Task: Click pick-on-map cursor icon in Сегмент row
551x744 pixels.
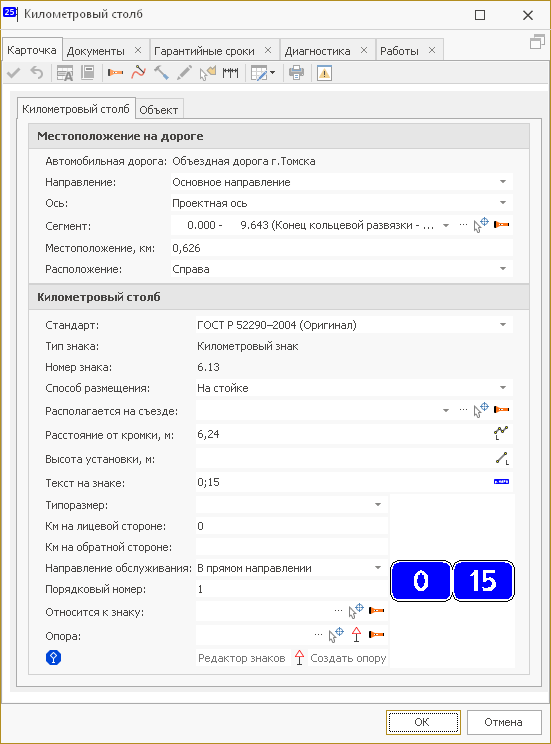Action: 481,224
